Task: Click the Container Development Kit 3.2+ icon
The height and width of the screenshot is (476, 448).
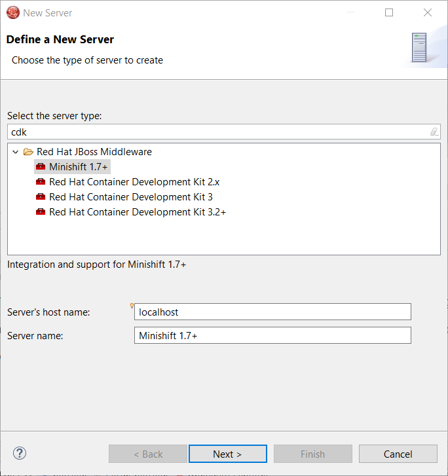Action: point(41,212)
